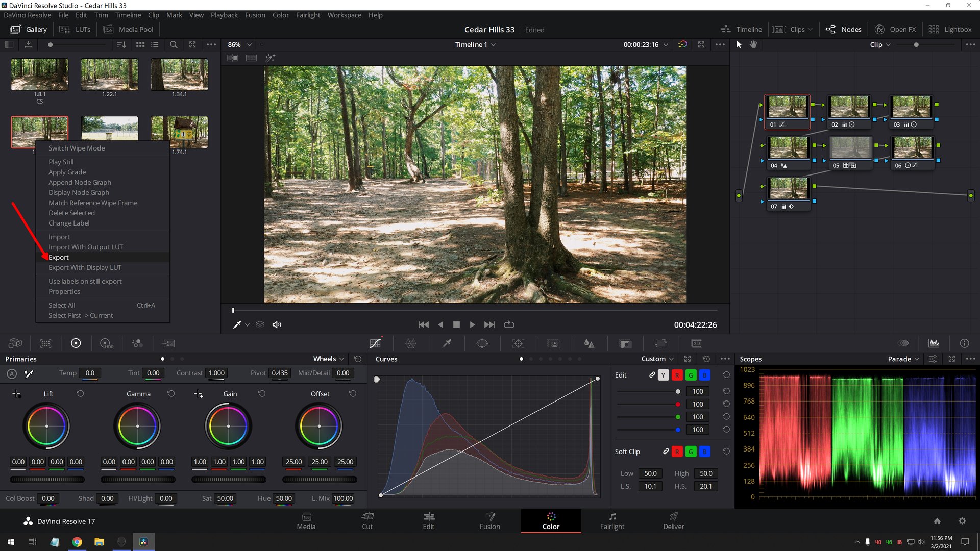Image resolution: width=980 pixels, height=551 pixels.
Task: Select the pointer tool in Nodes
Action: coord(739,45)
